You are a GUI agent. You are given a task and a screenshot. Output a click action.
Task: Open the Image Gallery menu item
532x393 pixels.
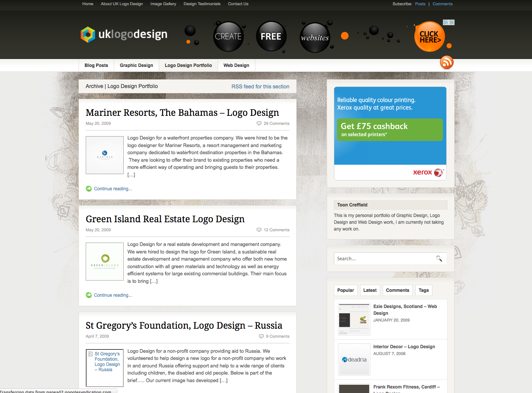pos(163,4)
